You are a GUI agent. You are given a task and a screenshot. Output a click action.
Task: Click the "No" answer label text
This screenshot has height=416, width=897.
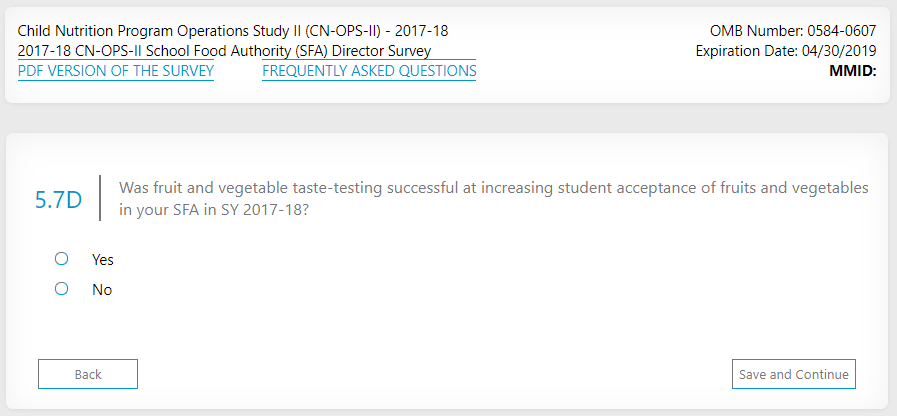point(102,290)
